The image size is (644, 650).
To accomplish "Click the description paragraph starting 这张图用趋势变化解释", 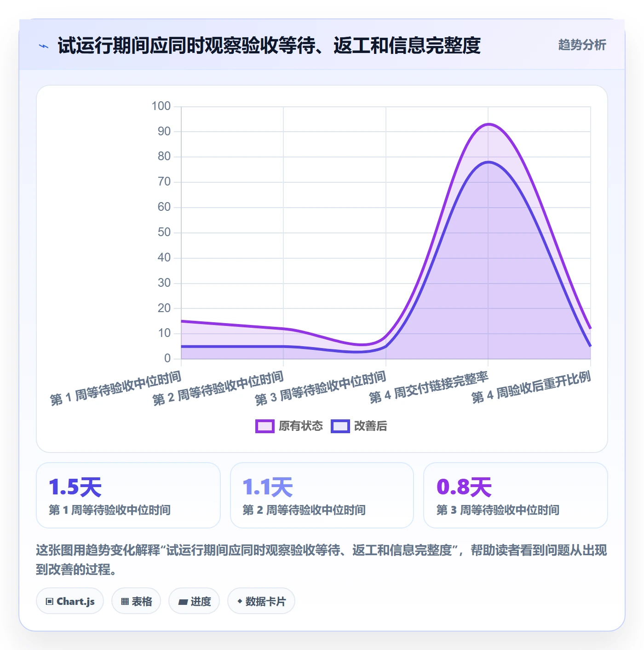I will point(322,560).
